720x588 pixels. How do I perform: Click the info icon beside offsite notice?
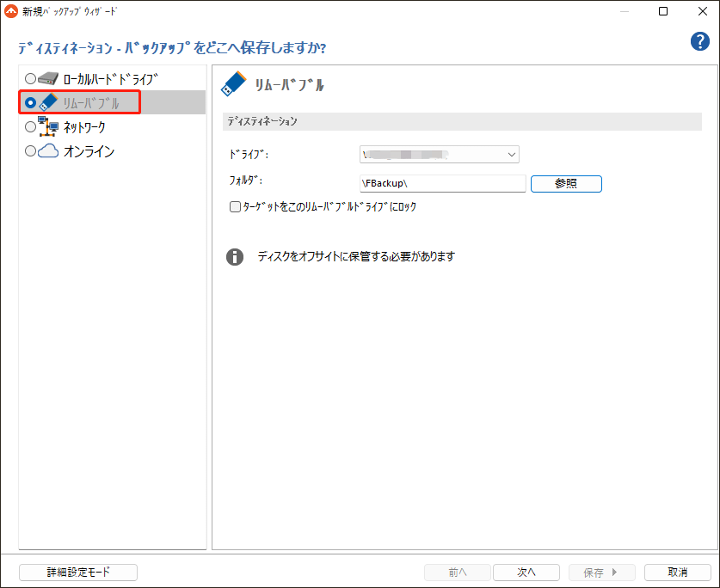point(235,257)
